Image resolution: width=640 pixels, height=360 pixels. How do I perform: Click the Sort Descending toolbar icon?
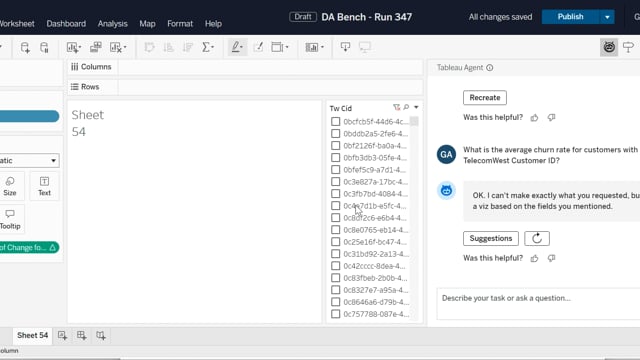pos(188,47)
